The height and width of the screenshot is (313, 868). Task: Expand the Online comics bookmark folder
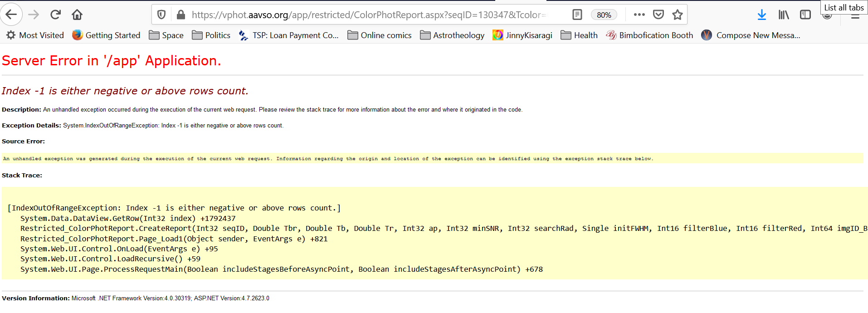tap(380, 35)
